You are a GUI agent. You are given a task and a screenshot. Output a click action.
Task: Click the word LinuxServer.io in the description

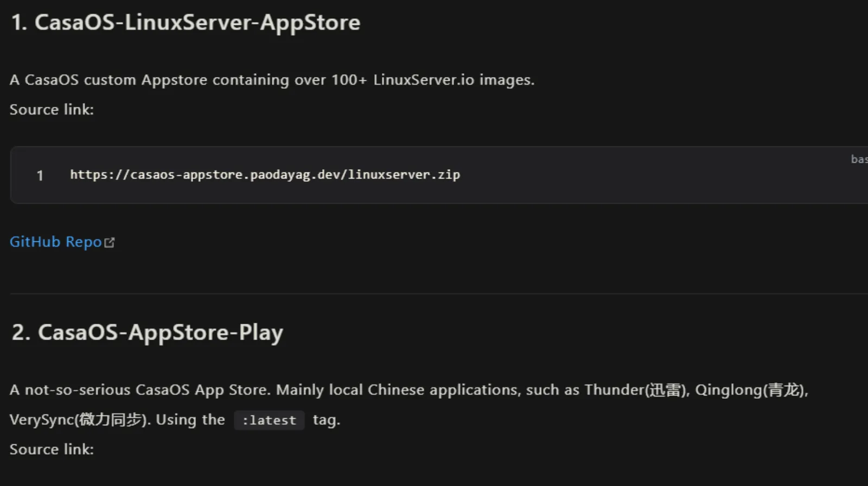tap(424, 80)
